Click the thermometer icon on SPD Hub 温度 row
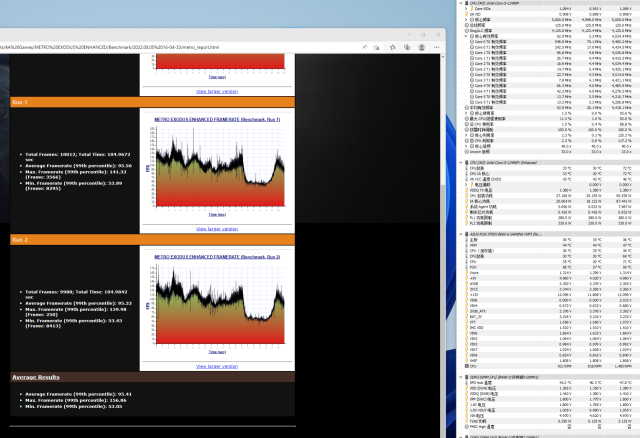Viewport: 640px width, 438px height. coord(467,383)
